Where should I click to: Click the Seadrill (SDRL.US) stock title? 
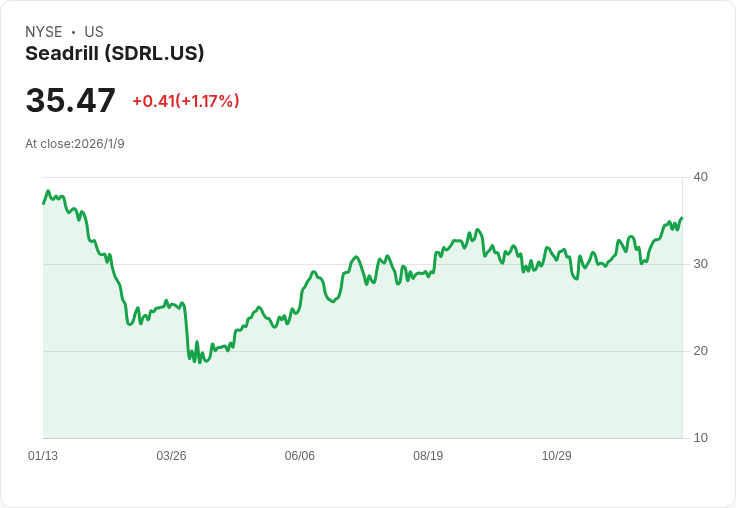click(x=115, y=54)
